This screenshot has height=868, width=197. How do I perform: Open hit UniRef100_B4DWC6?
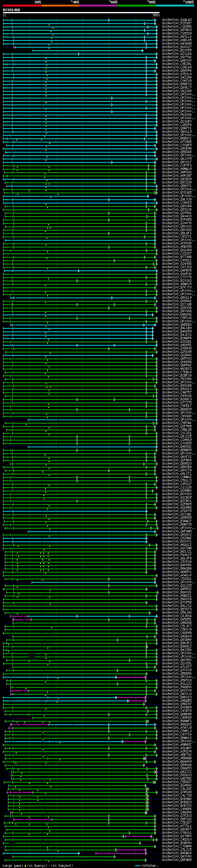click(177, 853)
